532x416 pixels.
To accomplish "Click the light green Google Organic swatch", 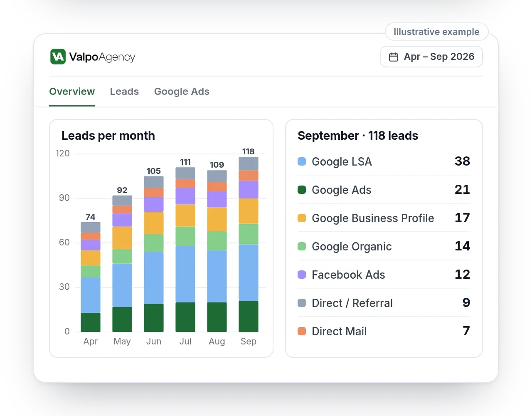I will point(302,246).
